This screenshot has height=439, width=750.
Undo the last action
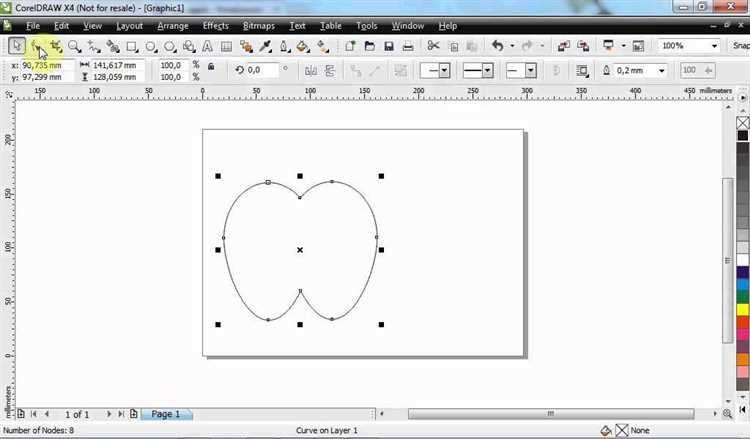(497, 46)
